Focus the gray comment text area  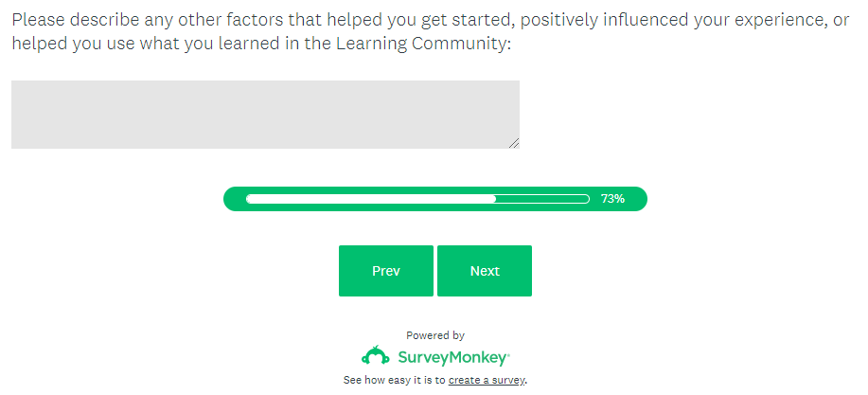[x=265, y=114]
